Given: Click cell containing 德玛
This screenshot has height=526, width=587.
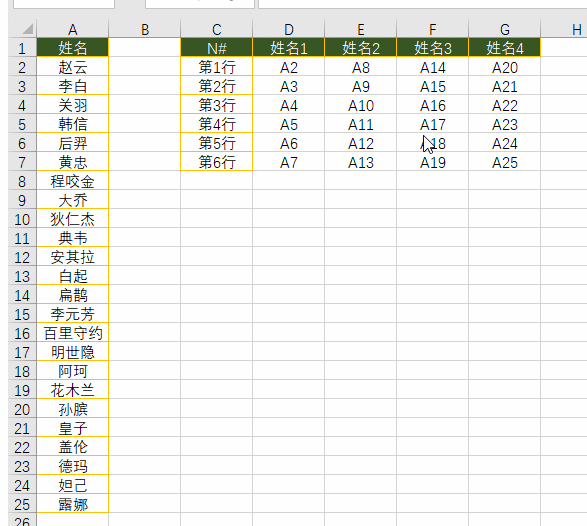Looking at the screenshot, I should pyautogui.click(x=73, y=466).
